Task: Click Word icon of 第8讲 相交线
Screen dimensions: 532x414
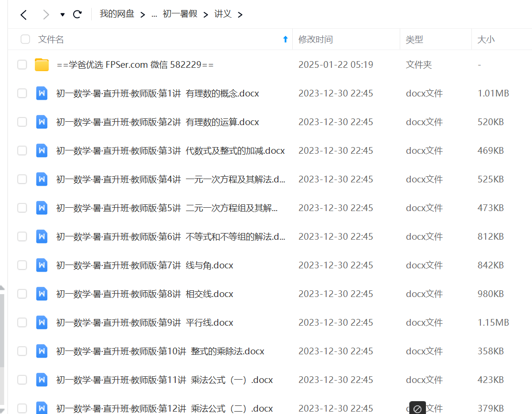Action: [x=42, y=294]
